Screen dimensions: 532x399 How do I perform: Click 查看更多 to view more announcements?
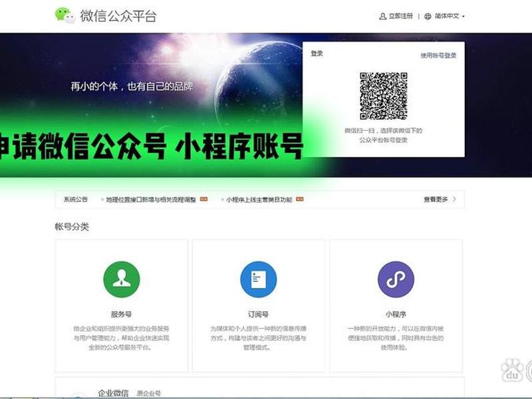436,199
